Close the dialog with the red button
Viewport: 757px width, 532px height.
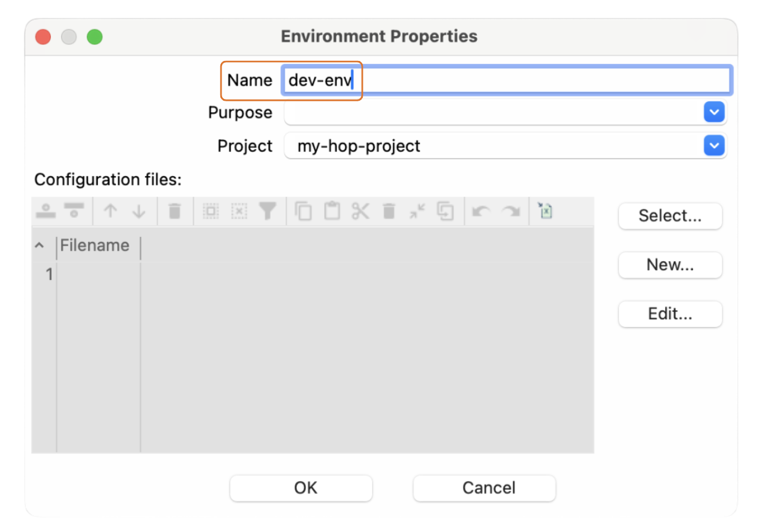[x=43, y=37]
